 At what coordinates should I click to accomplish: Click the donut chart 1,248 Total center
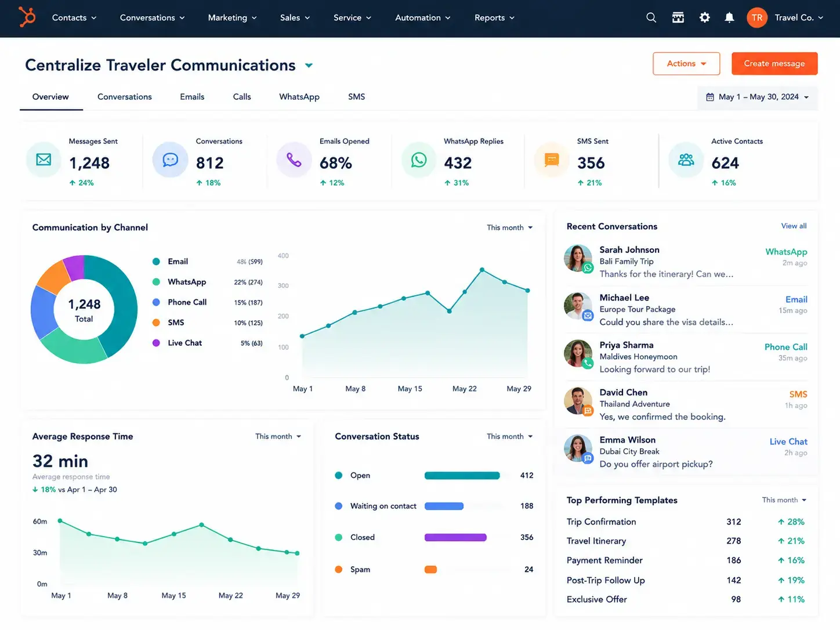tap(84, 310)
